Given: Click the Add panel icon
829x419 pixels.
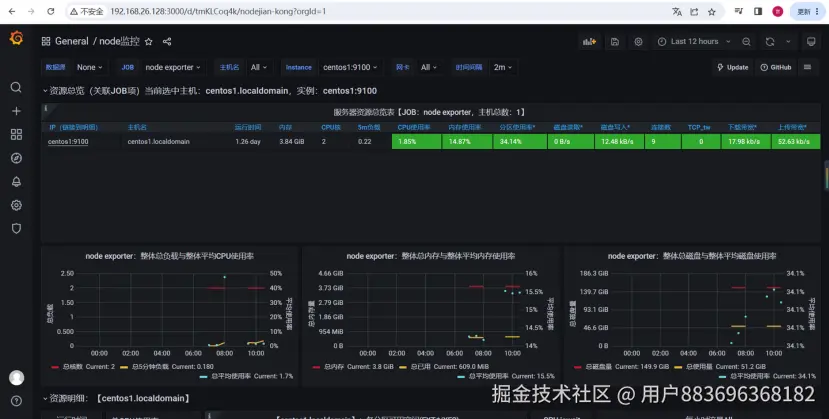Looking at the screenshot, I should coord(589,42).
